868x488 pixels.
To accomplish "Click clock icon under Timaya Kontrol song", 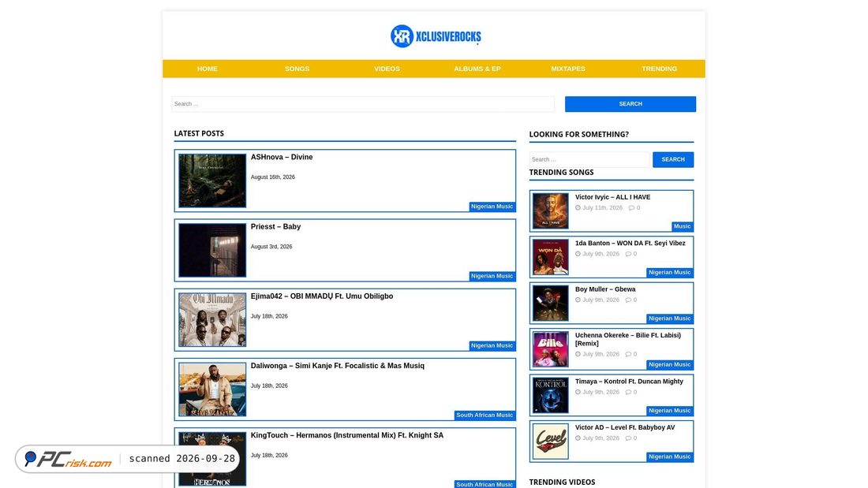I will [x=578, y=393].
